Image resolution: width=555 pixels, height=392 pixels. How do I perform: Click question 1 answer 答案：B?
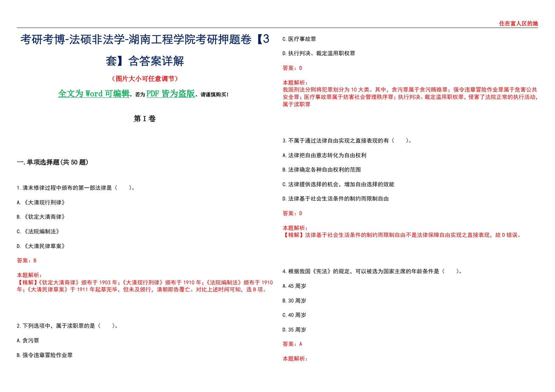tap(27, 260)
